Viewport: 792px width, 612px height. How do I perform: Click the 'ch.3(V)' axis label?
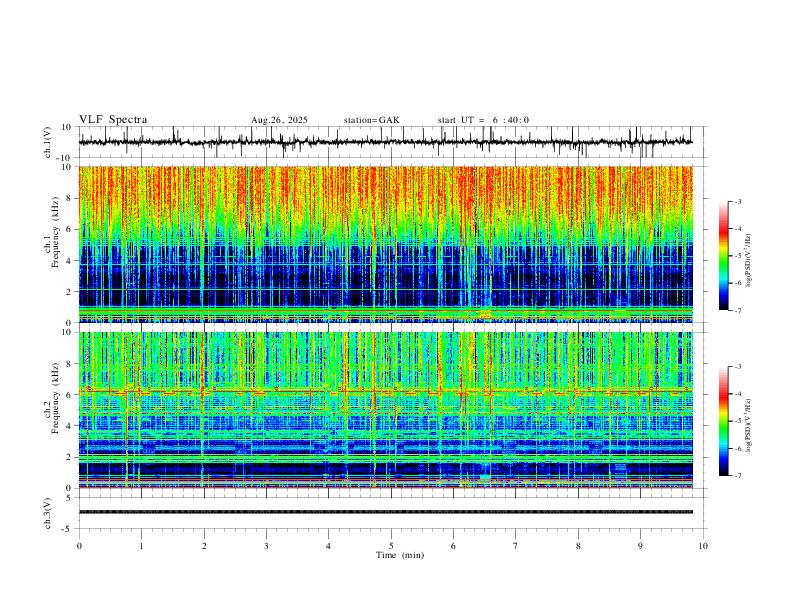tap(47, 513)
